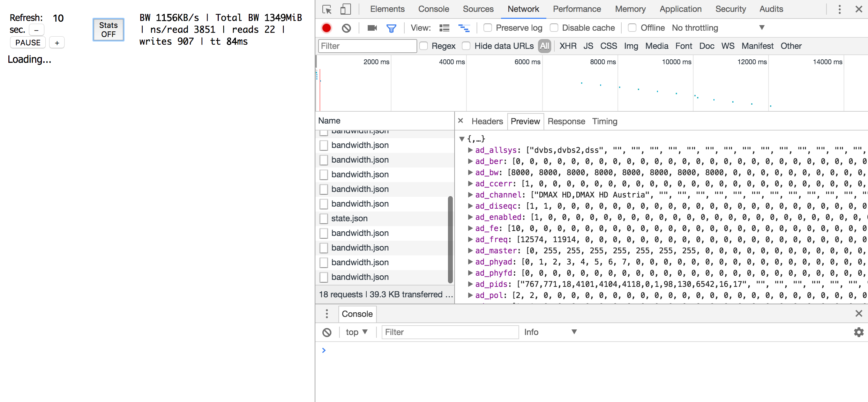Switch to the Response tab

pyautogui.click(x=566, y=121)
